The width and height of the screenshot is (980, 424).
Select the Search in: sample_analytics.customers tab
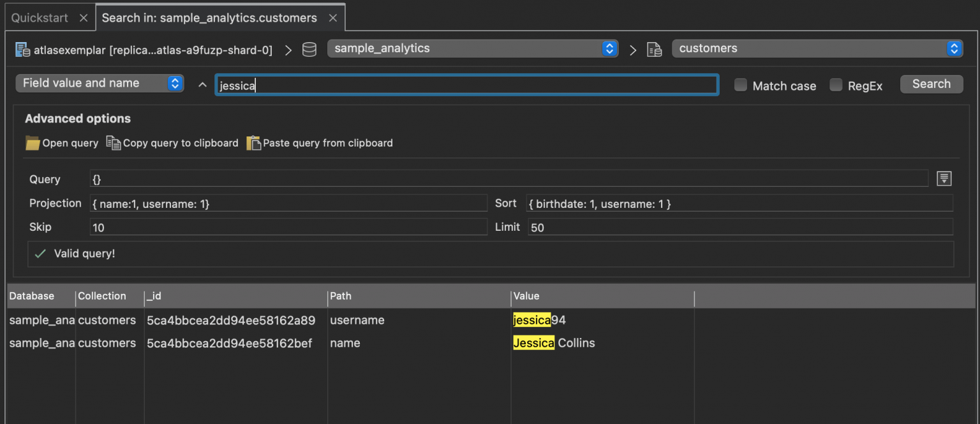coord(209,18)
